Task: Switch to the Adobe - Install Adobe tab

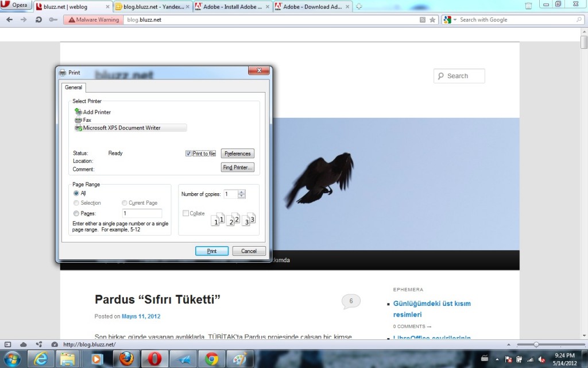Action: click(x=233, y=6)
